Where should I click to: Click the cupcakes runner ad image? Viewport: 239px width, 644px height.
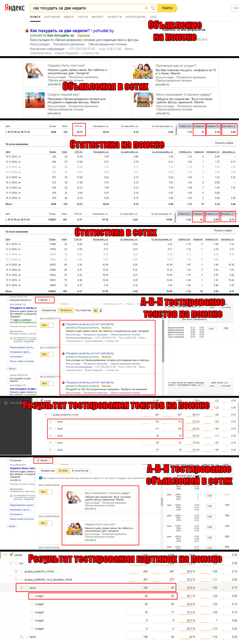click(35, 100)
